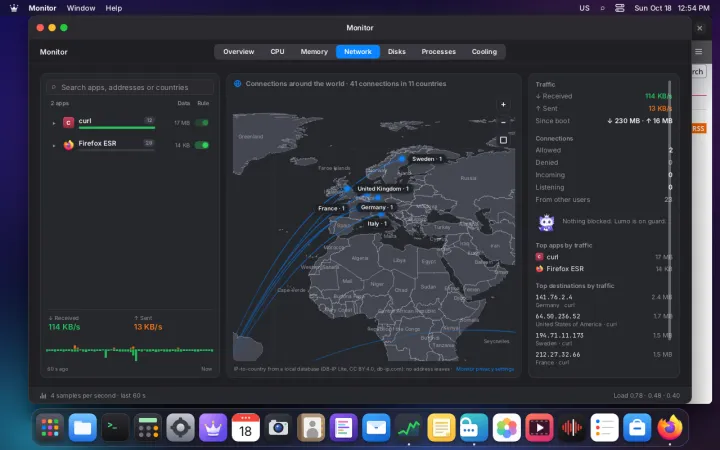Open the app grid launcher in dock

coord(50,428)
